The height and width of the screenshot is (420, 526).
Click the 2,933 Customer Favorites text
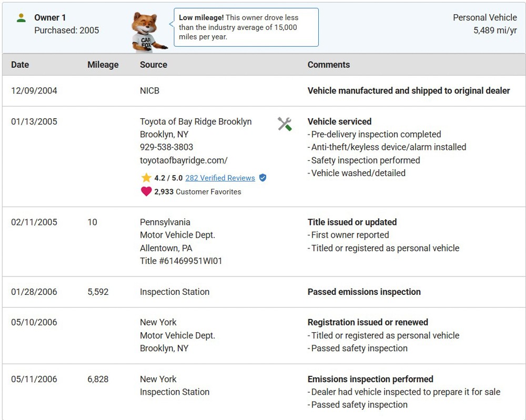tap(197, 192)
